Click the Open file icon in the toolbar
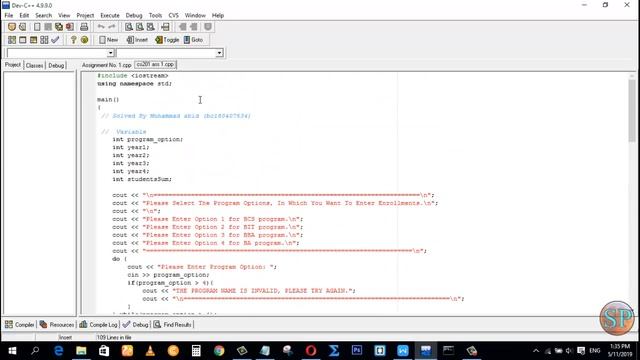 click(22, 27)
